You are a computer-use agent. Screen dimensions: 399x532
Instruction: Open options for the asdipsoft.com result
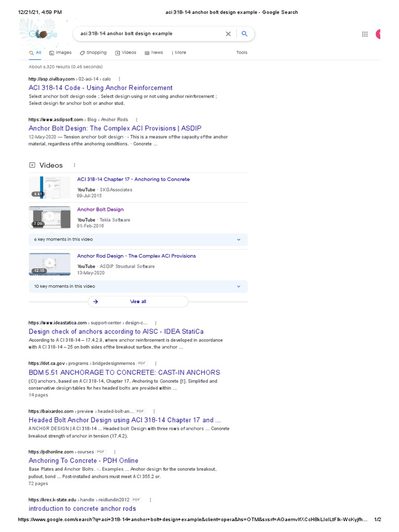click(137, 120)
